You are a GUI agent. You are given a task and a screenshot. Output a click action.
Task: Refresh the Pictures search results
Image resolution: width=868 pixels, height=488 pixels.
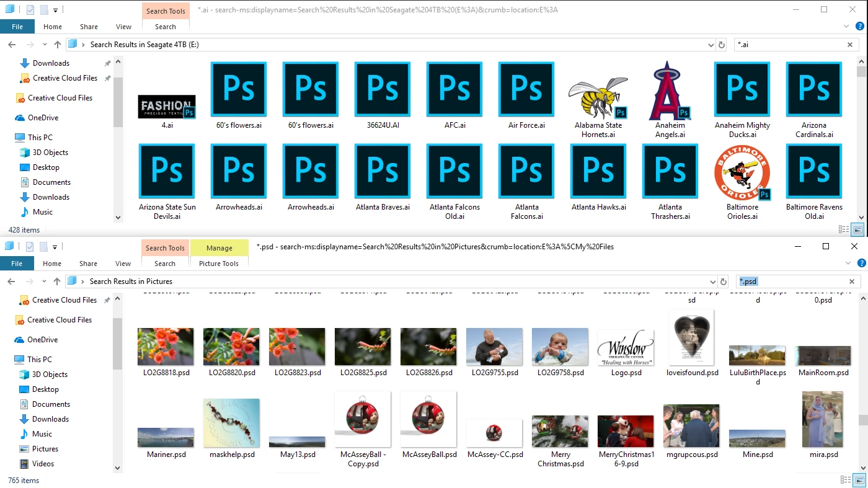(x=723, y=282)
